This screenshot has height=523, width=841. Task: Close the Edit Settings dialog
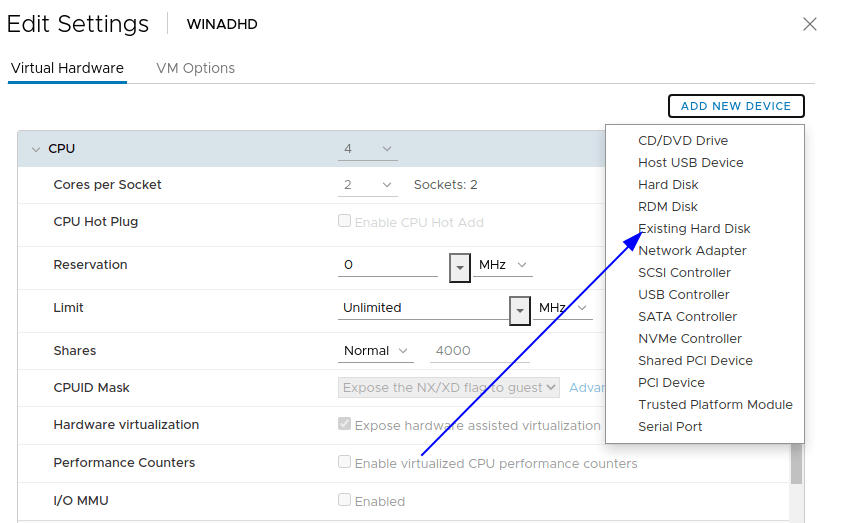[x=810, y=24]
